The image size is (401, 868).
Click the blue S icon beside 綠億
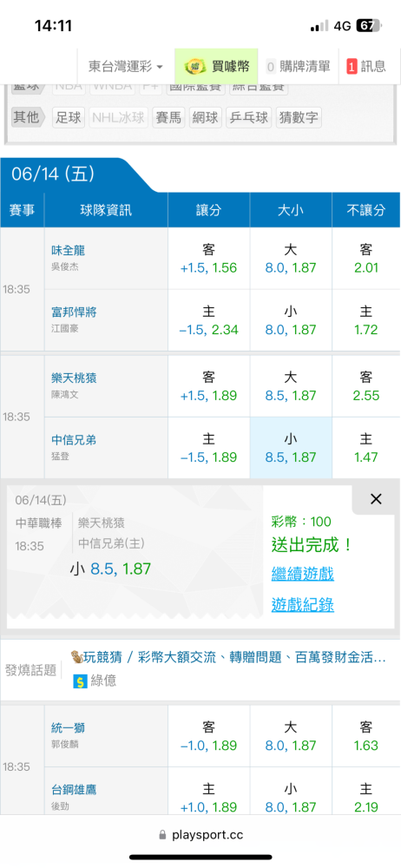(81, 681)
